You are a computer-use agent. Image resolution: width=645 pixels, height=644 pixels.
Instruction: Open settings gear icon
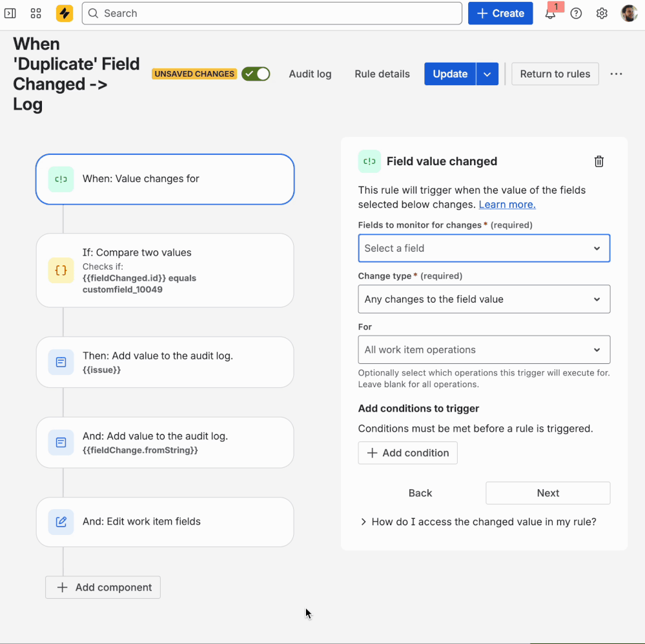click(602, 13)
